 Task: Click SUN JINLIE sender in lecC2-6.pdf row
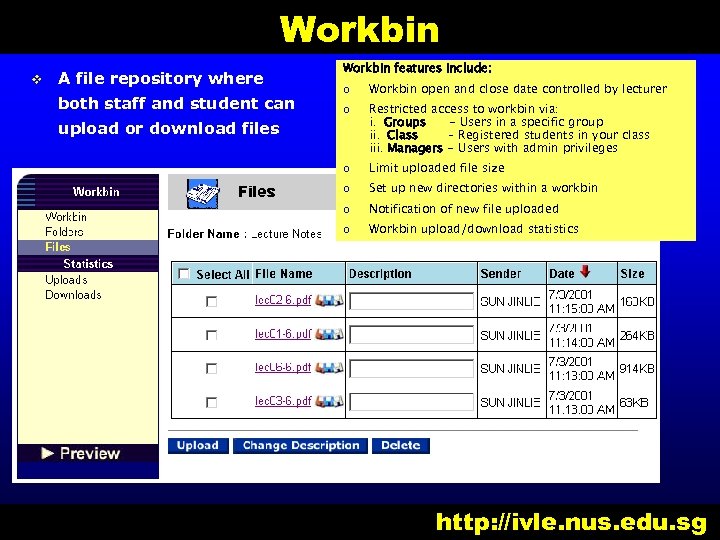(x=510, y=302)
